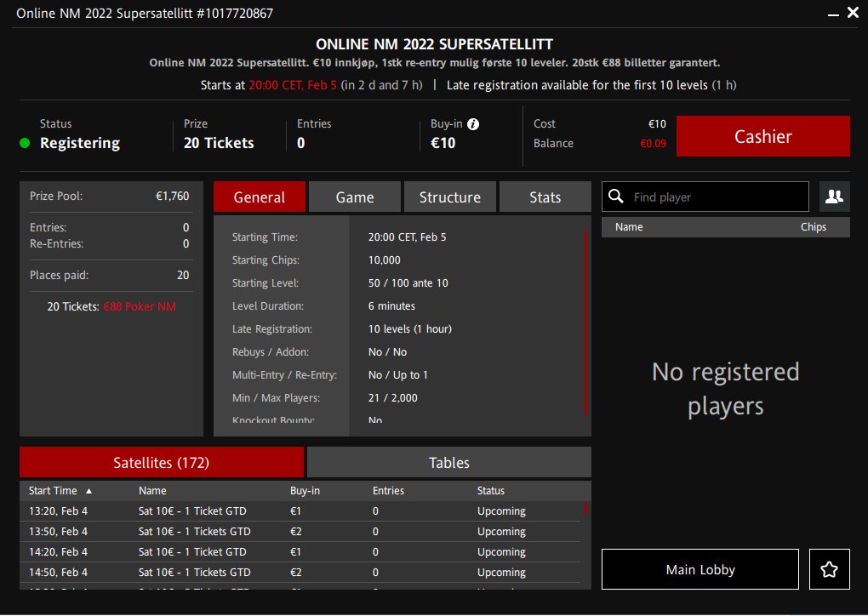Select the 14:50, Feb 4 satellite row
The width and height of the screenshot is (868, 616).
click(300, 573)
